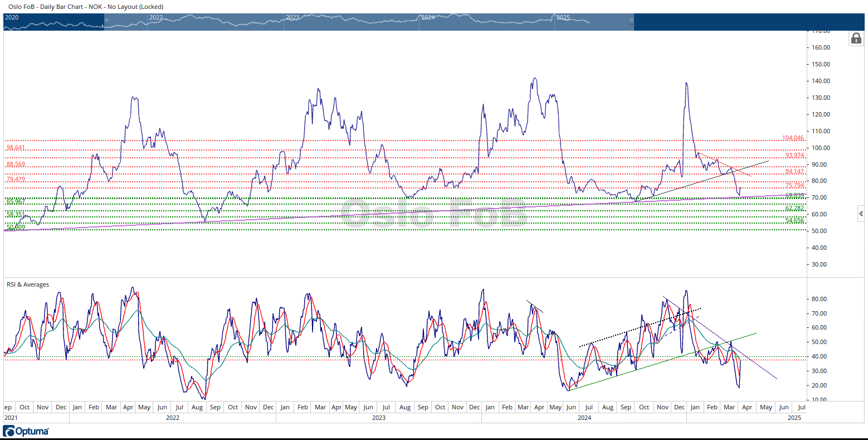Select the 93.974 red level label
868x440 pixels.
pyautogui.click(x=794, y=155)
